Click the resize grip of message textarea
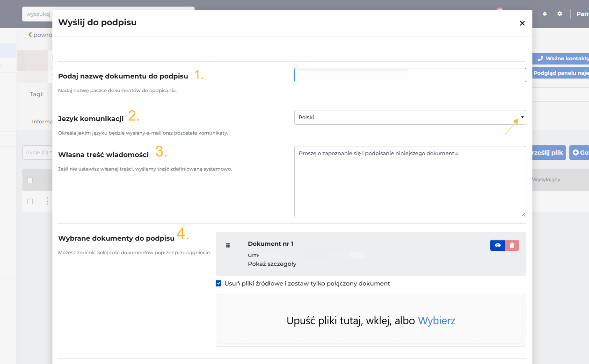589x364 pixels. pyautogui.click(x=523, y=214)
